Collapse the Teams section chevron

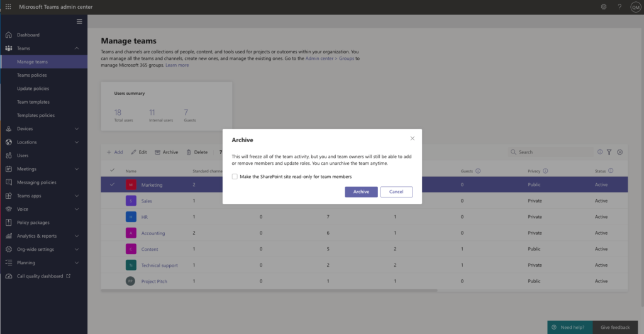77,48
